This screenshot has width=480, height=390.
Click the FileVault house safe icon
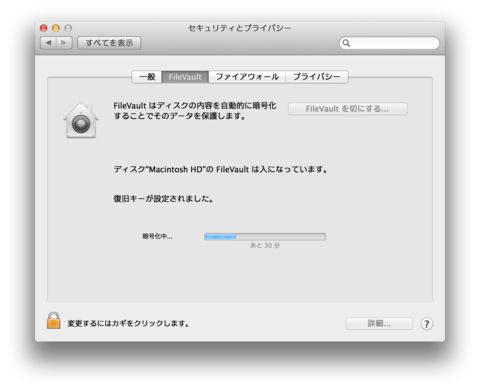coord(81,120)
